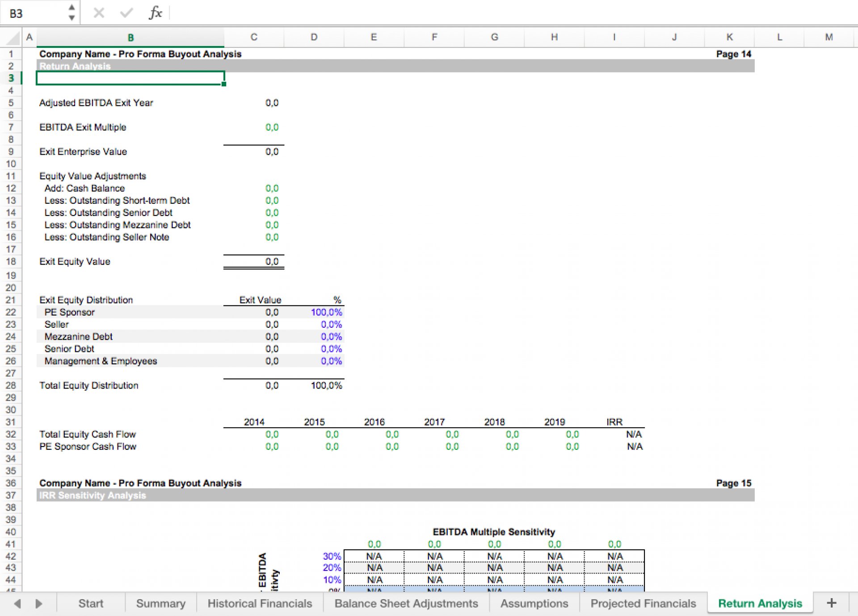This screenshot has width=858, height=616.
Task: Click the 'Total Equity Distribution' label
Action: click(89, 385)
